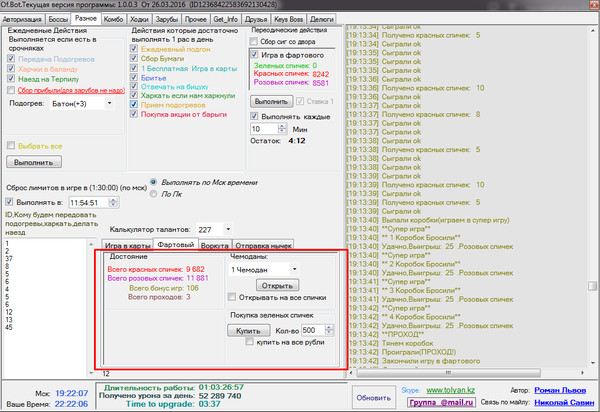Screen dimensions: 600x412
Task: Open the Николай Савин link
Action: tap(564, 402)
